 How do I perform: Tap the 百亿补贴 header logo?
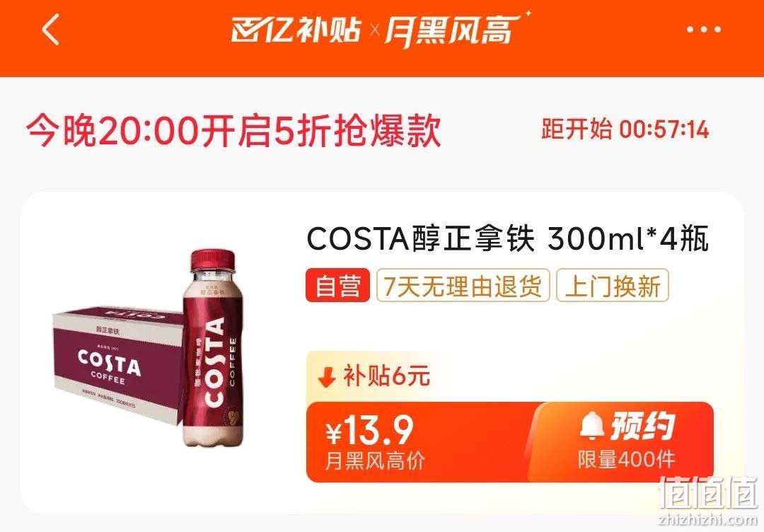coord(296,30)
